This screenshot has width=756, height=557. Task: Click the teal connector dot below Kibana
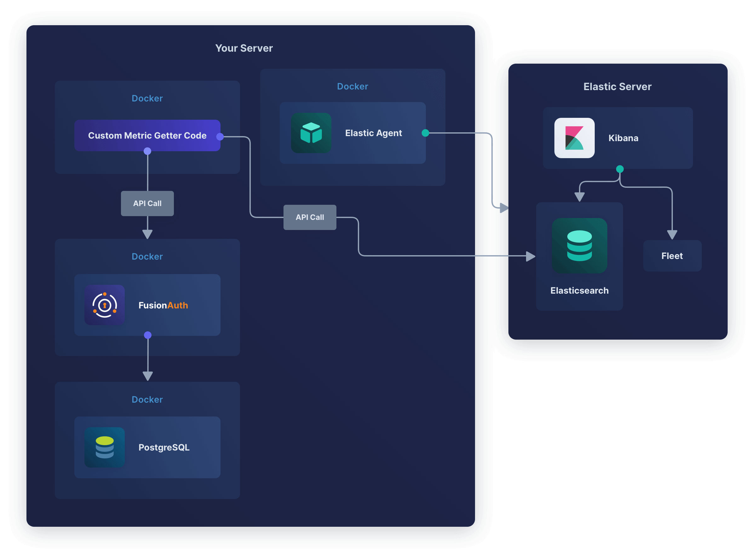pyautogui.click(x=620, y=169)
